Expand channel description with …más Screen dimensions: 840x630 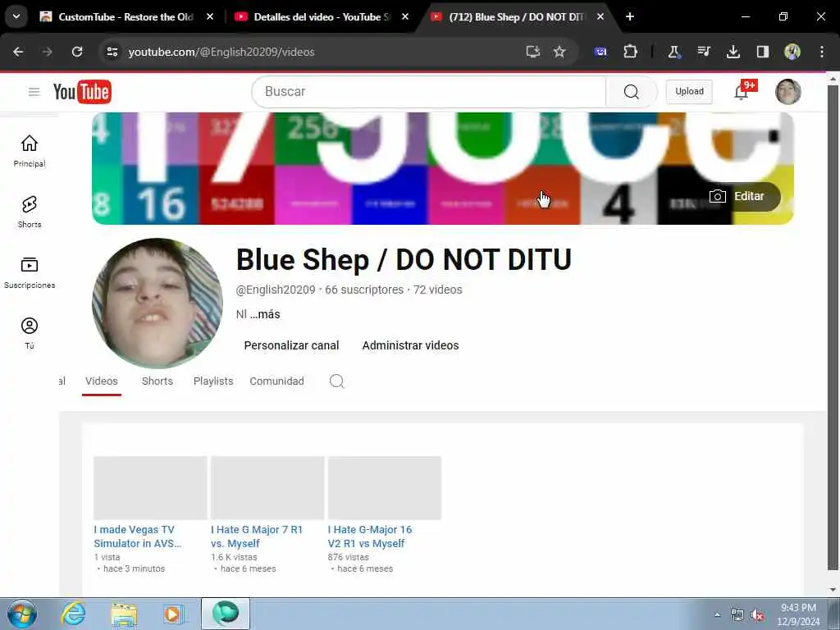tap(265, 314)
